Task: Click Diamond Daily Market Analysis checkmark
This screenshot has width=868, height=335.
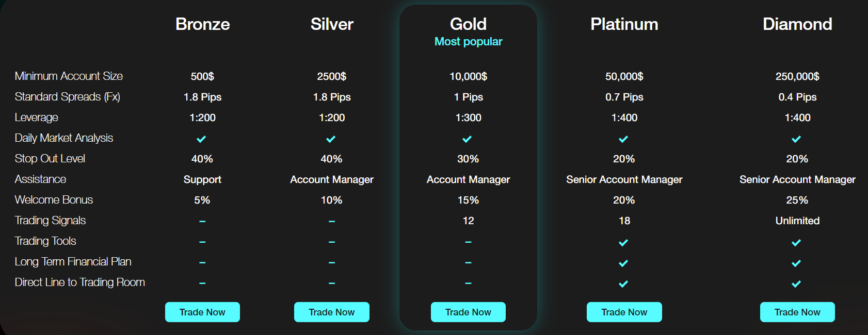Action: 796,139
